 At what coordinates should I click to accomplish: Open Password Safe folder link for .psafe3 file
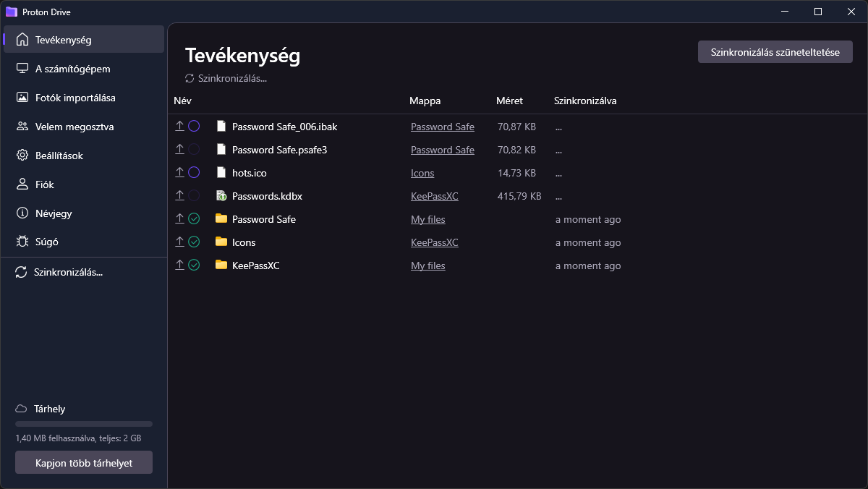tap(443, 150)
